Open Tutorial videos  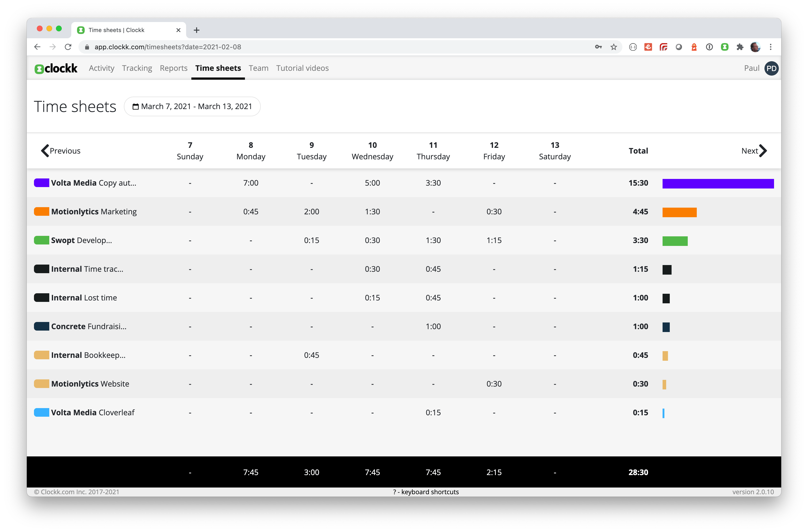tap(302, 68)
